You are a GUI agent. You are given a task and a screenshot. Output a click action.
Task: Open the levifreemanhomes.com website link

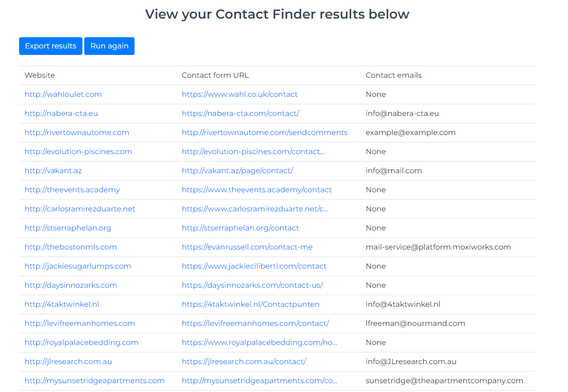tap(80, 324)
